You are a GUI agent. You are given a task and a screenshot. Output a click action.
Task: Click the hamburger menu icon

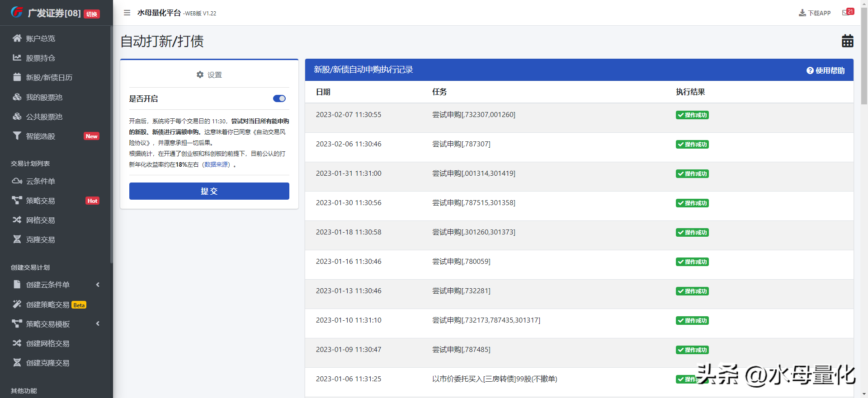(x=127, y=13)
